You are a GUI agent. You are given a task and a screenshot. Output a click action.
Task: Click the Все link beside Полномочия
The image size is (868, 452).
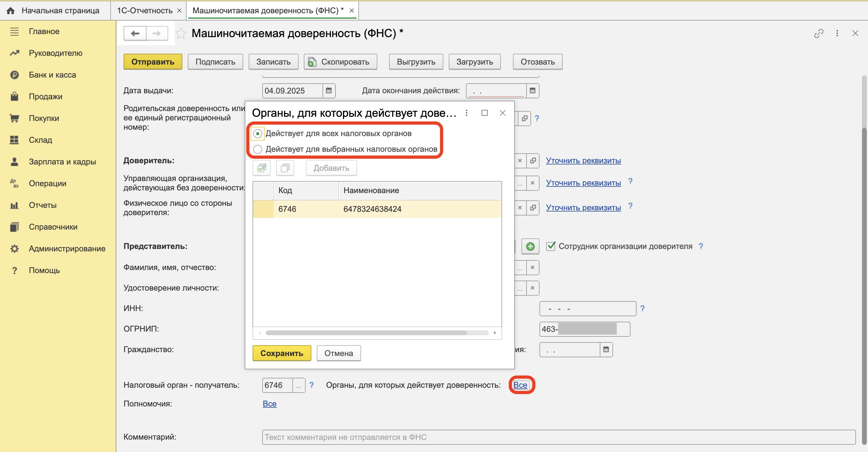pos(269,403)
